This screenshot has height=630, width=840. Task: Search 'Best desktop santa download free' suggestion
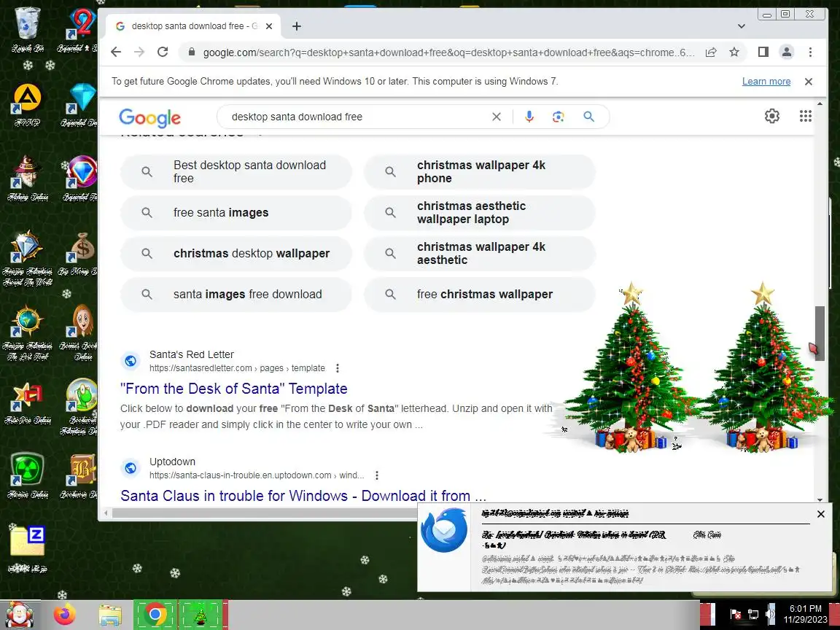pyautogui.click(x=236, y=171)
